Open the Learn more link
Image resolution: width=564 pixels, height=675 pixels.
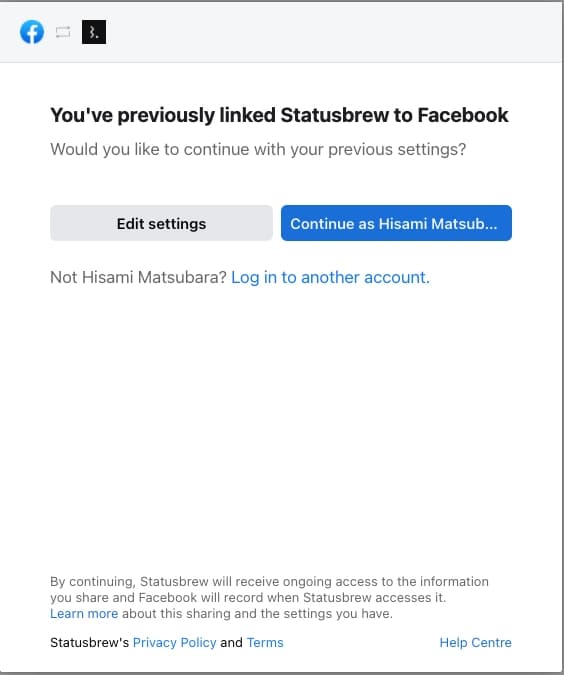84,613
